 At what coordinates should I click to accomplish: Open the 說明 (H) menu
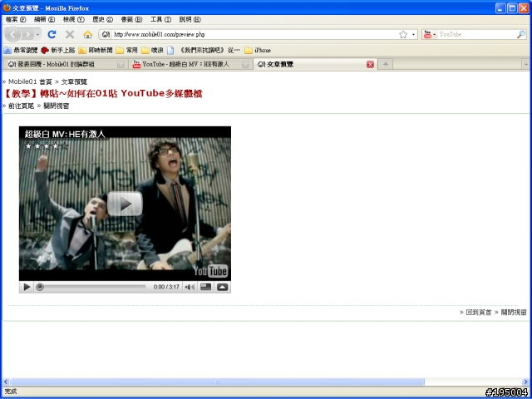(x=190, y=20)
